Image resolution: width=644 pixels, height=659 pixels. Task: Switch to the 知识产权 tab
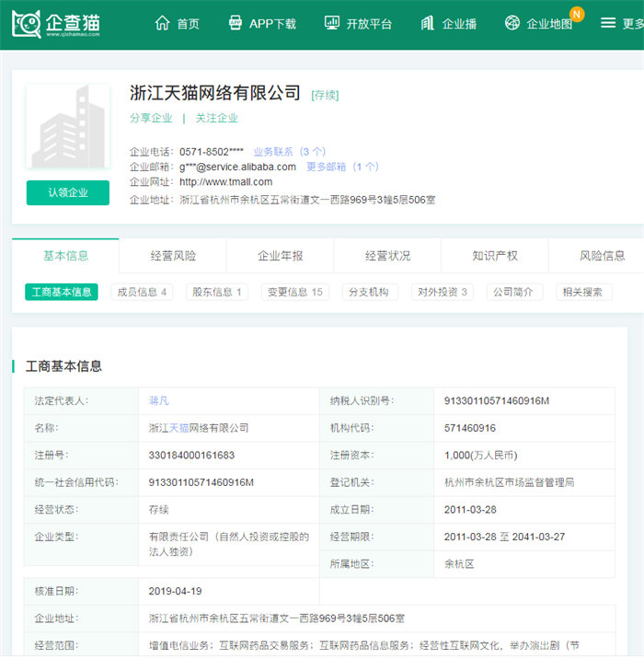click(495, 256)
